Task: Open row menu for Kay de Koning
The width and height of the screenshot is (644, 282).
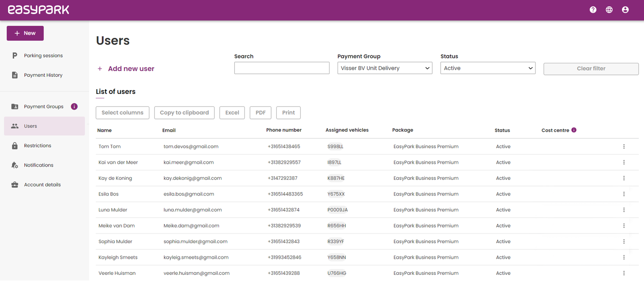Action: point(624,178)
